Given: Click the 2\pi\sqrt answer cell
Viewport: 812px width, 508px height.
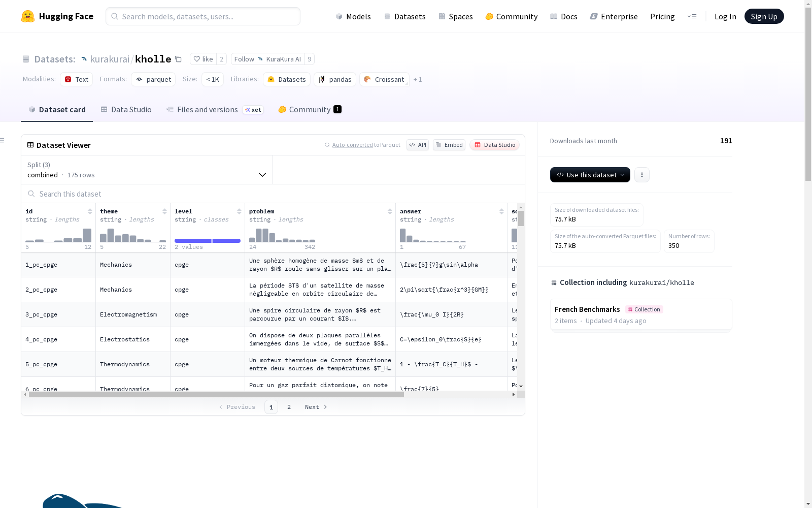Looking at the screenshot, I should click(452, 290).
